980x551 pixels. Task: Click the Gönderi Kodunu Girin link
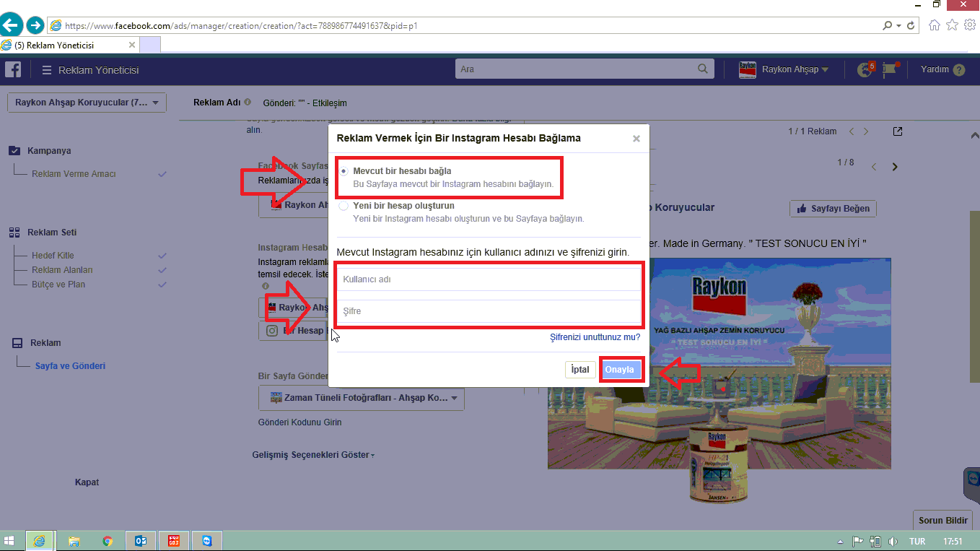pyautogui.click(x=300, y=422)
